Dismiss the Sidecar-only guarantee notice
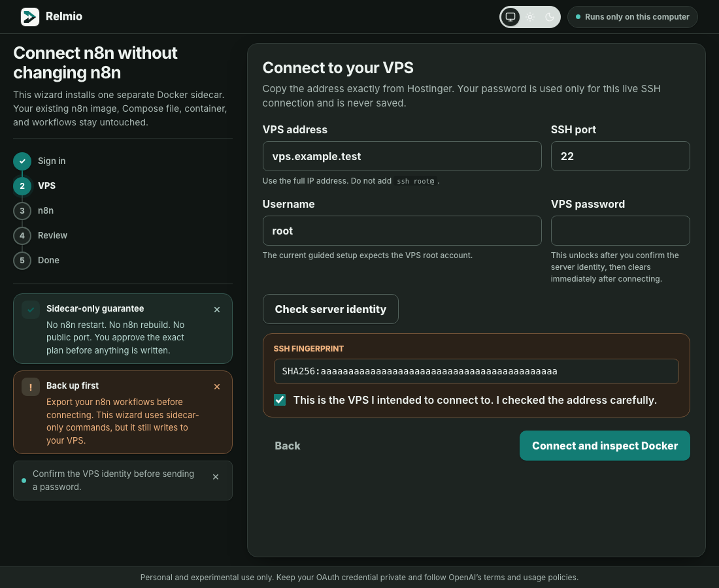The image size is (719, 588). click(x=217, y=310)
